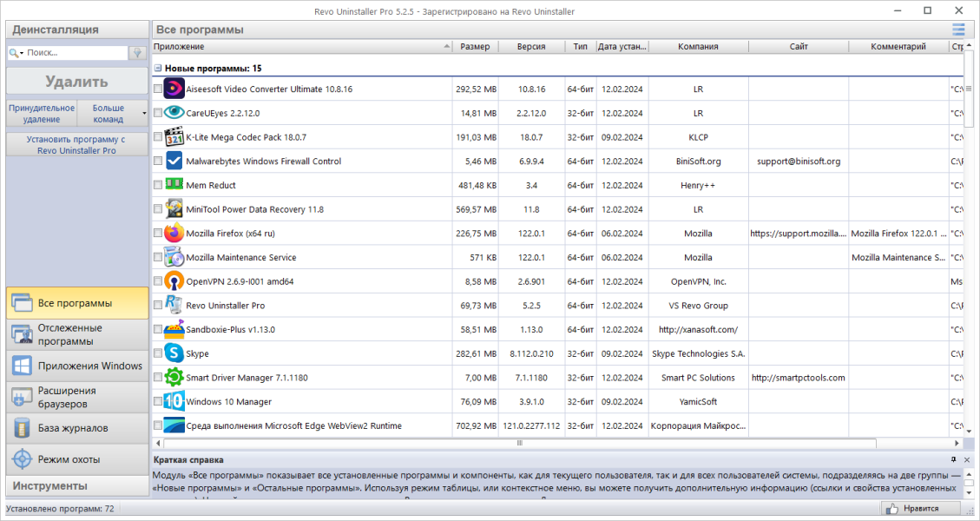Tick the K-Lite Mega Codec Pack checkbox

158,137
